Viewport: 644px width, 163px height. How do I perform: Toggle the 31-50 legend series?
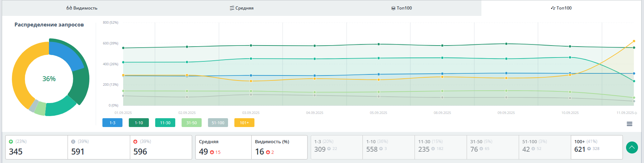pyautogui.click(x=191, y=123)
